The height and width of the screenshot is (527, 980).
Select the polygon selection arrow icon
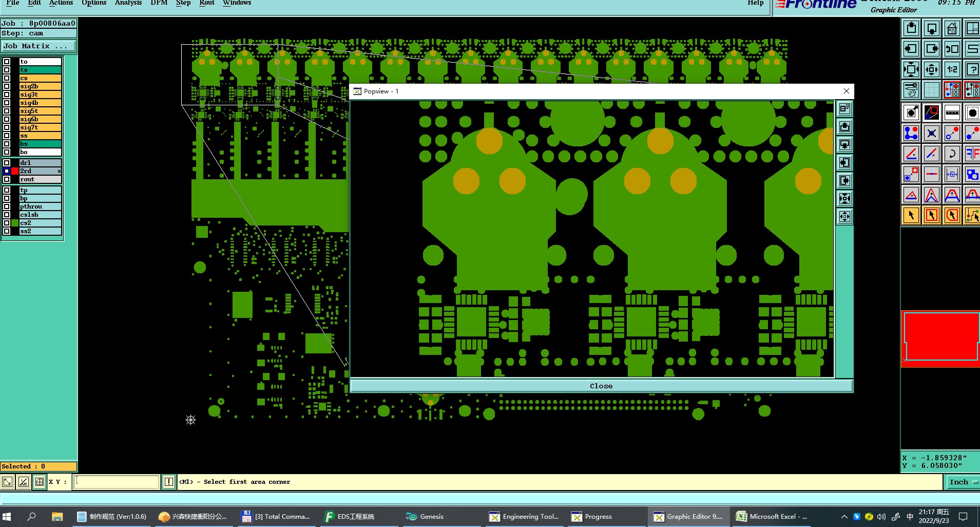(952, 215)
